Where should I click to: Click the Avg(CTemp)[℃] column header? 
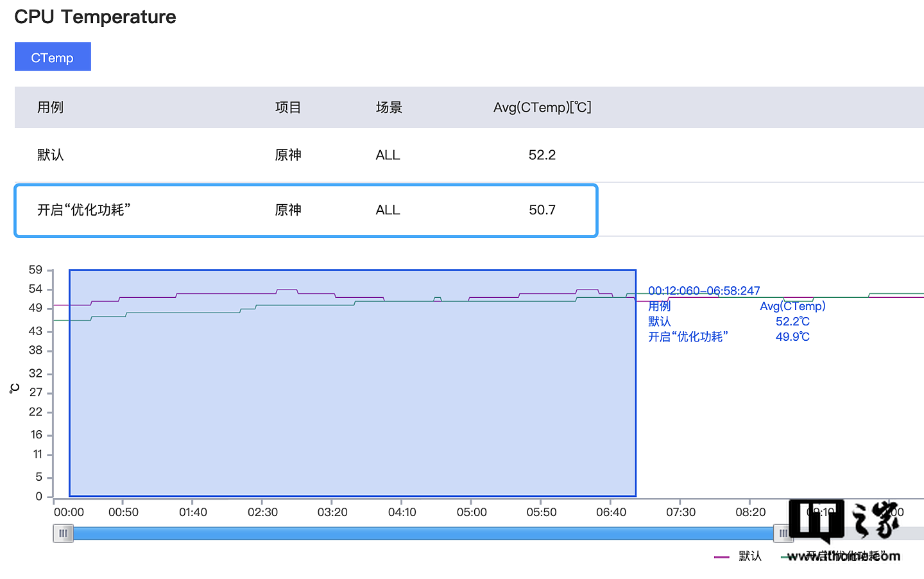coord(542,107)
